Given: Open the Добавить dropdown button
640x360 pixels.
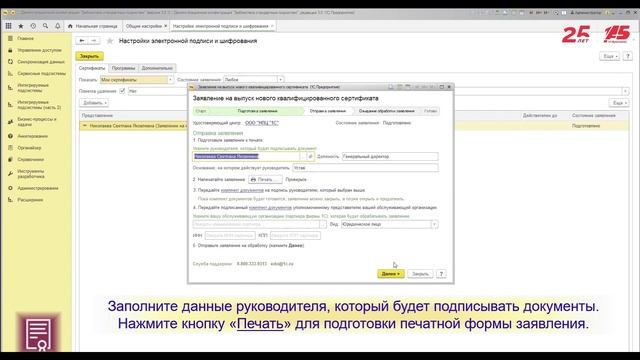Looking at the screenshot, I should click(x=94, y=103).
